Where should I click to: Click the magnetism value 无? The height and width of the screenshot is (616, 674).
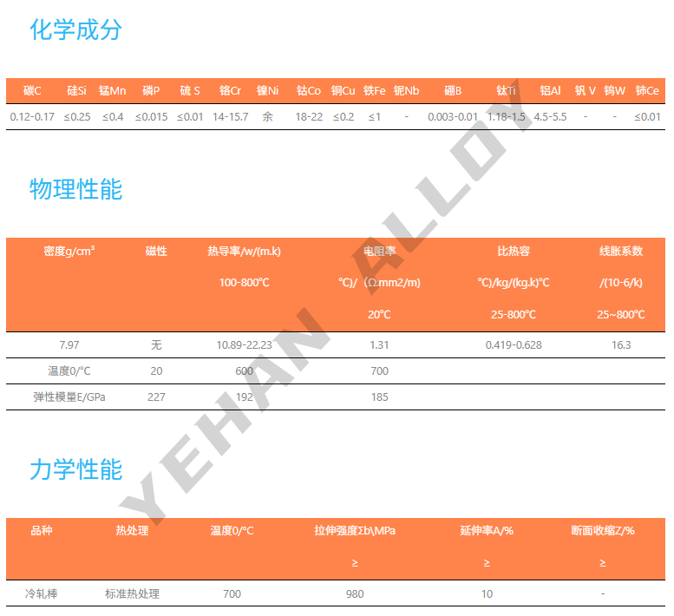click(156, 345)
